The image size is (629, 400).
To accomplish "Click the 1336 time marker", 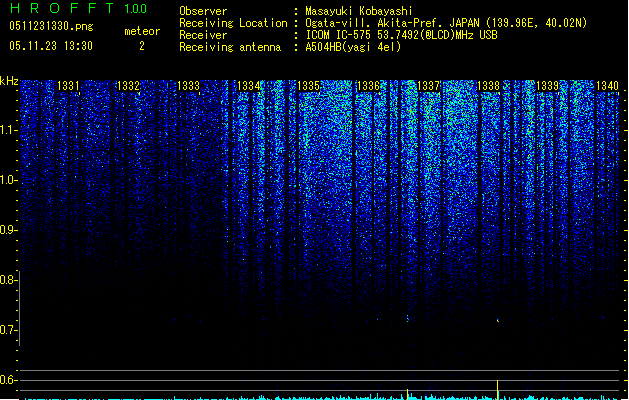I will click(x=368, y=85).
